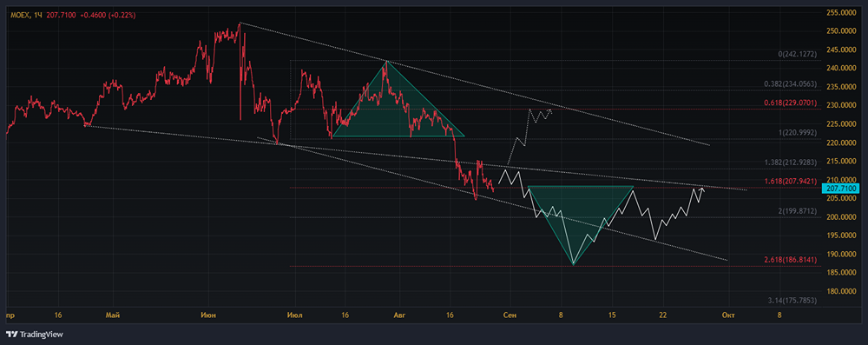Select the Авг date label on time axis
The image size is (868, 345).
tap(398, 315)
